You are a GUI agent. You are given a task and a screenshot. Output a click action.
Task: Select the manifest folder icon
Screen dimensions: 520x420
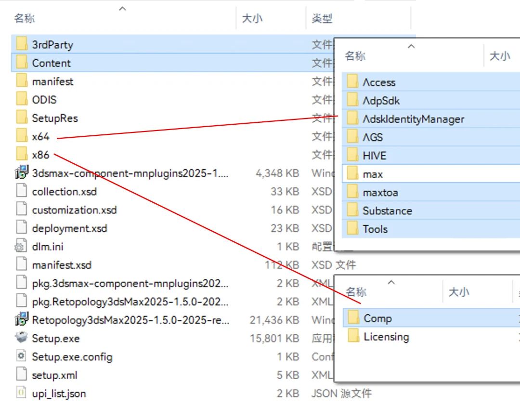[22, 81]
